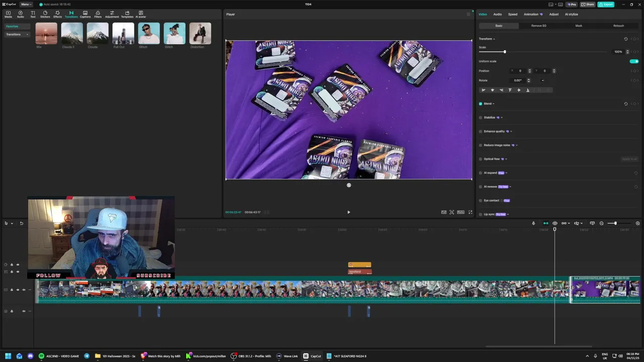Toggle fullscreen in the Player panel
This screenshot has width=644, height=362.
coord(470,212)
